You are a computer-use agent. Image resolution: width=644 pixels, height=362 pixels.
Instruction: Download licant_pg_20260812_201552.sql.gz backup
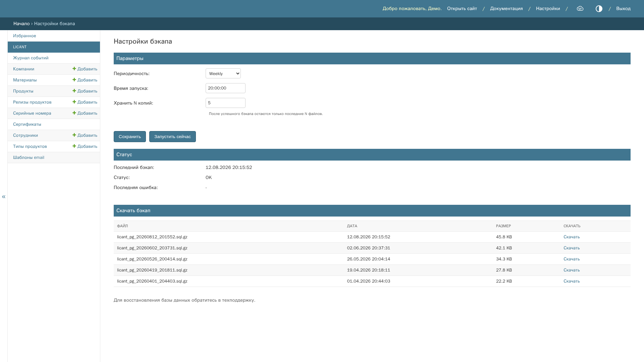click(572, 237)
